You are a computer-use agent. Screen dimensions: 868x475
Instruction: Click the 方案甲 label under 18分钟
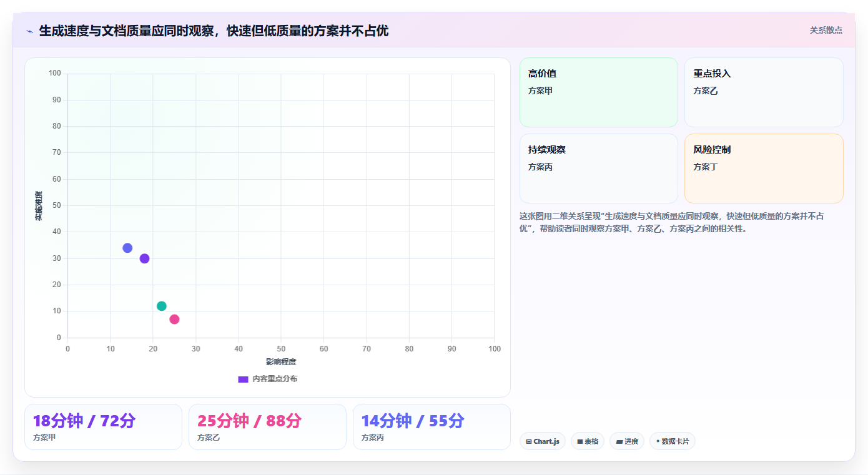click(x=44, y=438)
